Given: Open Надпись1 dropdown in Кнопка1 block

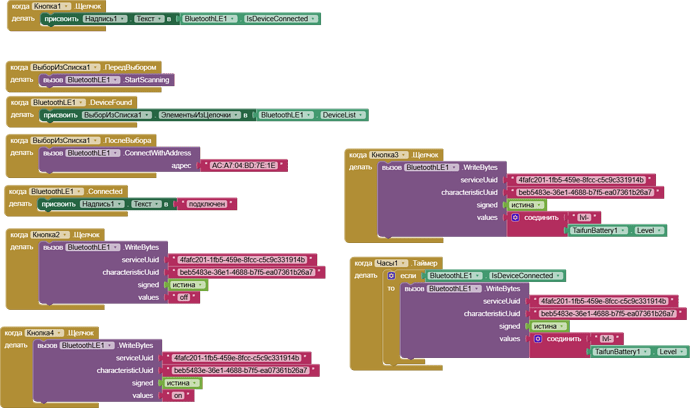Looking at the screenshot, I should point(105,19).
